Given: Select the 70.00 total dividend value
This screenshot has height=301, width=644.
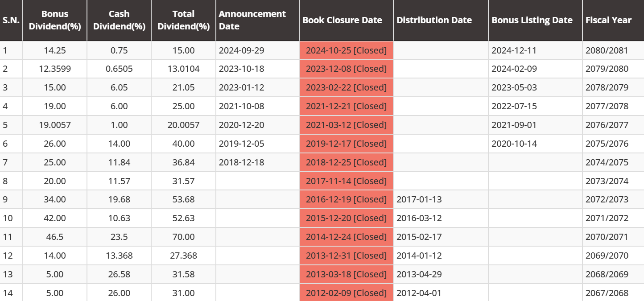Looking at the screenshot, I should (184, 237).
